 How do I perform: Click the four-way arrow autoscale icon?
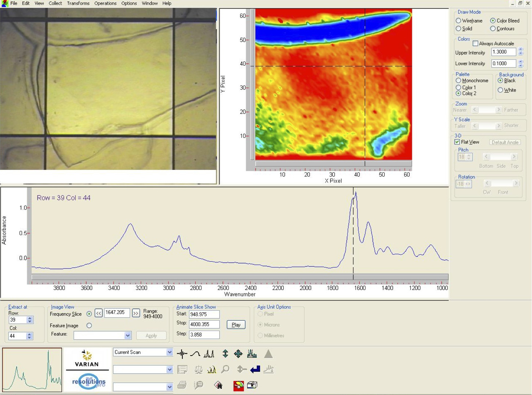point(238,354)
